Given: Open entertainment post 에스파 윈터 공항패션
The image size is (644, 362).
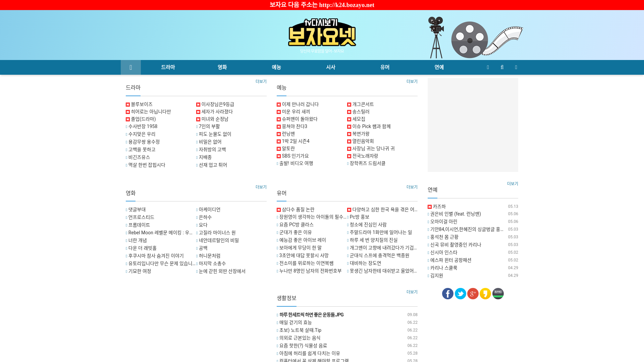Looking at the screenshot, I should click(x=451, y=260).
